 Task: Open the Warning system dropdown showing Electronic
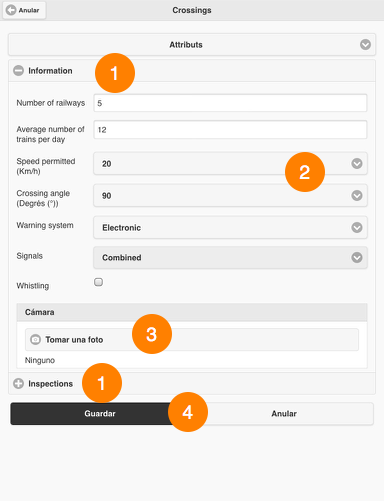[x=230, y=227]
